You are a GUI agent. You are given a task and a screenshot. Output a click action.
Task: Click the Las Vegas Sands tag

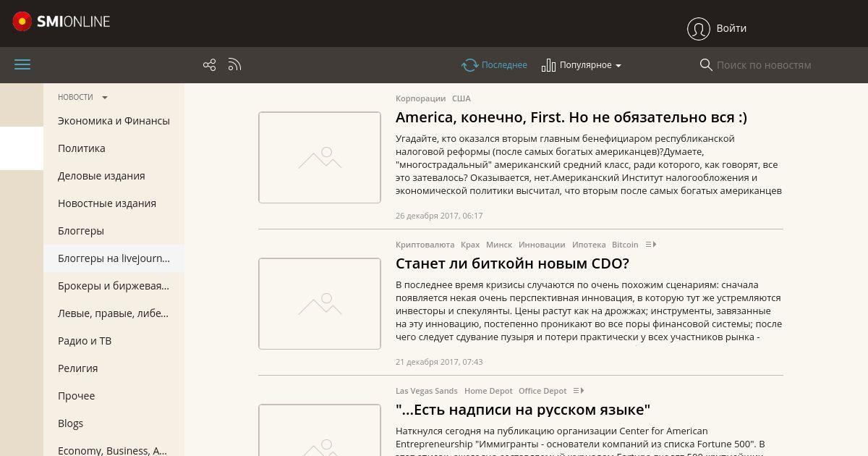[x=427, y=391]
